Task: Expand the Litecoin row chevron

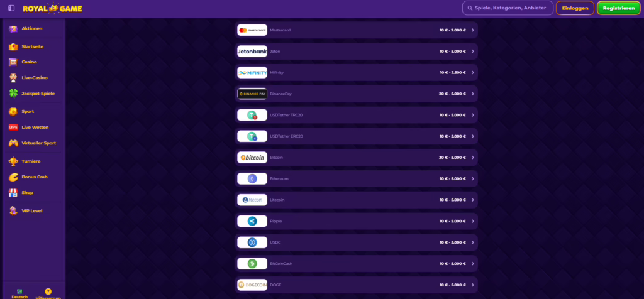Action: tap(473, 200)
